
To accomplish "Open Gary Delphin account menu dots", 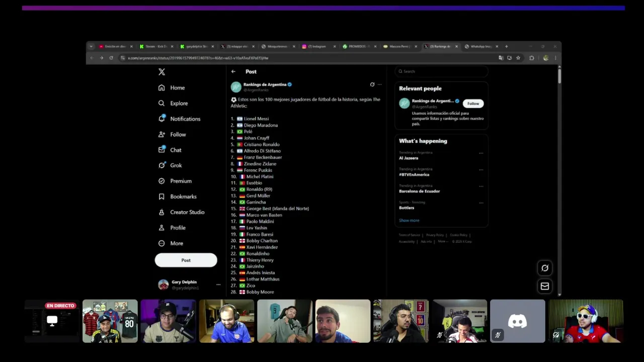I will tap(218, 285).
